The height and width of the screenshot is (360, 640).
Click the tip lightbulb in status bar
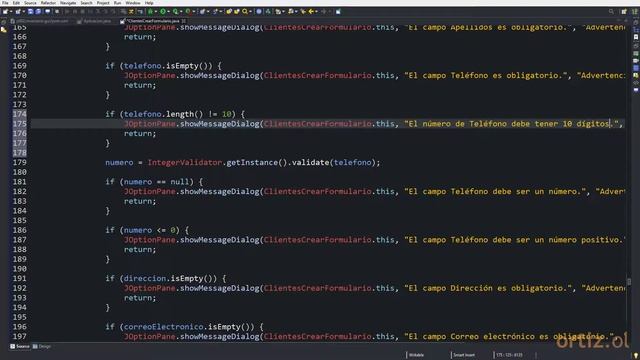(635, 356)
